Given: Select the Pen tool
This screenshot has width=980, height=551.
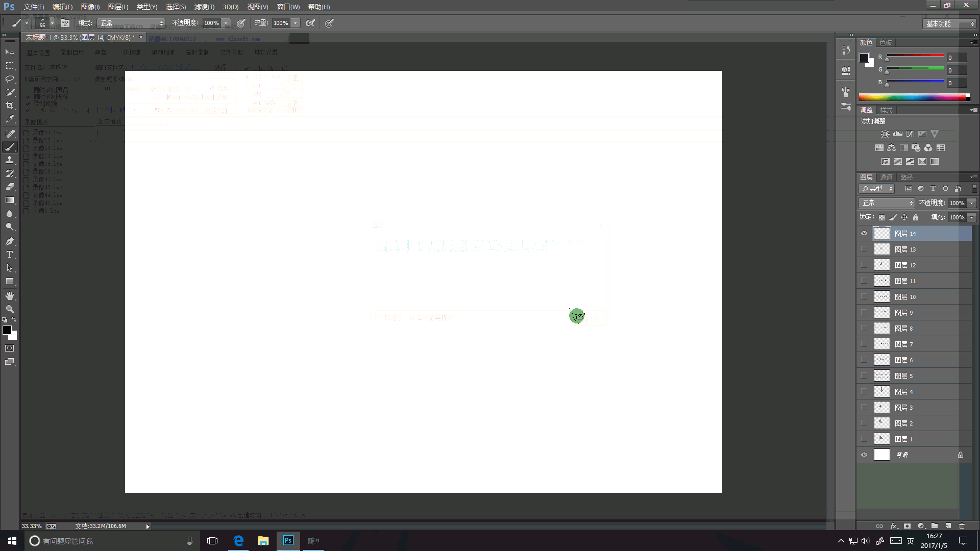Looking at the screenshot, I should point(10,241).
